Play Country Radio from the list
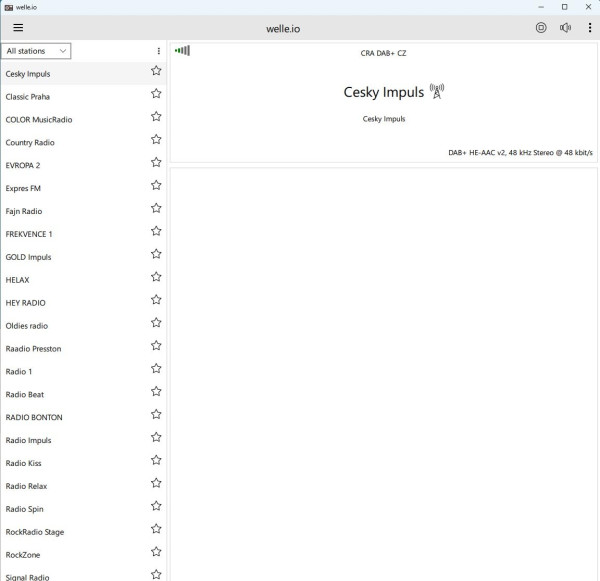 click(83, 142)
